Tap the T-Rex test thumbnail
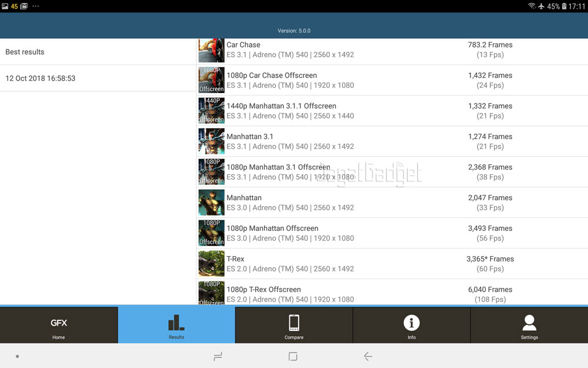The height and width of the screenshot is (368, 588). pos(212,264)
